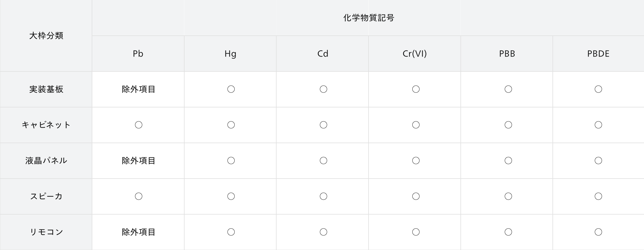Click 除外項目 in the 実装基板 row
Image resolution: width=644 pixels, height=250 pixels.
coord(138,89)
